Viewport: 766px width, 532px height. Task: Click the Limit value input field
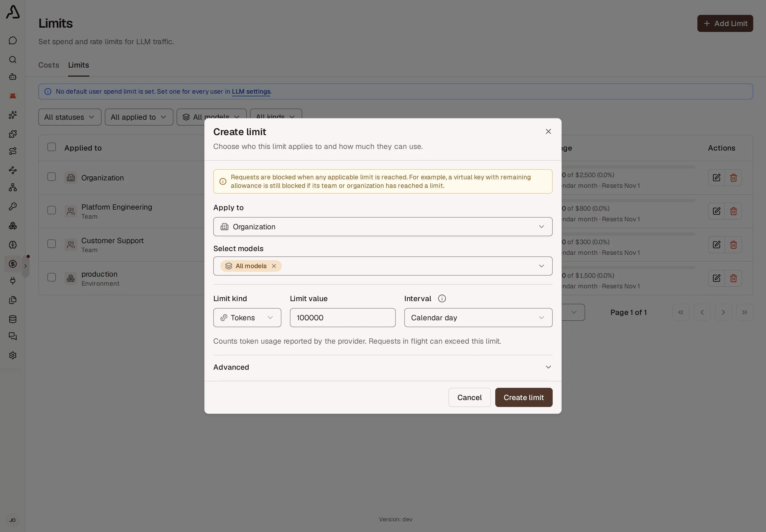pos(342,318)
